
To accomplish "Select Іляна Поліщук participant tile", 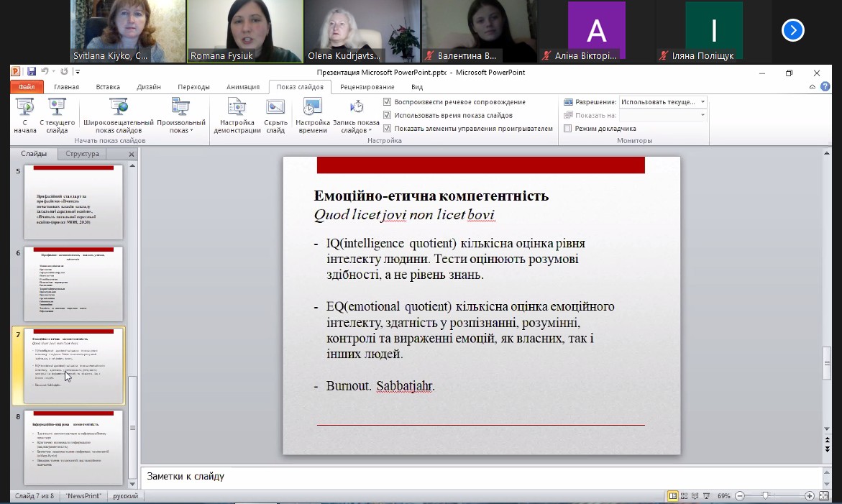I will coord(714,31).
